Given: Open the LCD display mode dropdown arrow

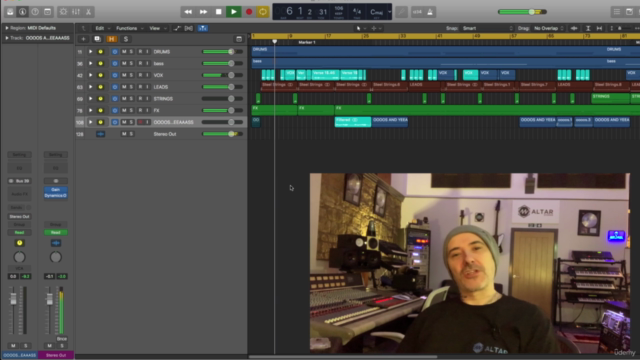Looking at the screenshot, I should point(389,12).
